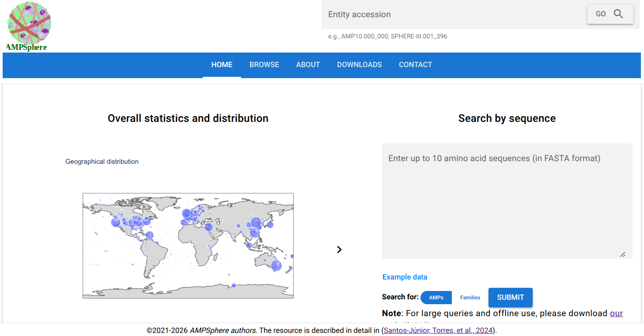Click the 'our' download link in the note
This screenshot has height=336, width=644.
pos(617,313)
